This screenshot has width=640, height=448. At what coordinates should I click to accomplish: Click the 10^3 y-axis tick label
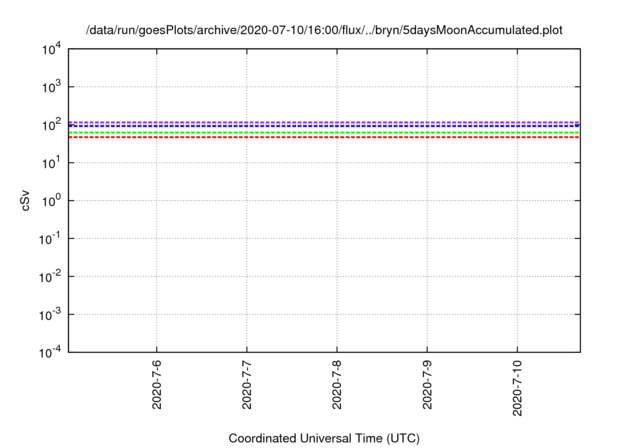51,87
